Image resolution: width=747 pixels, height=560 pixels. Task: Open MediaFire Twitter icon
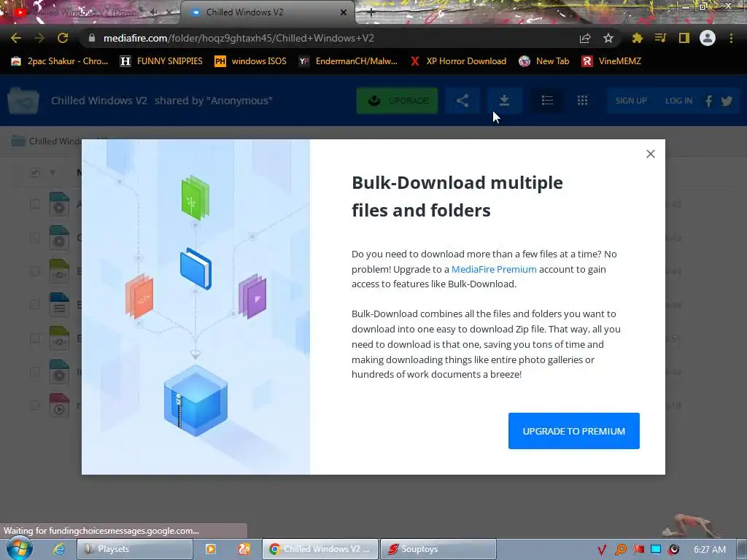point(727,101)
